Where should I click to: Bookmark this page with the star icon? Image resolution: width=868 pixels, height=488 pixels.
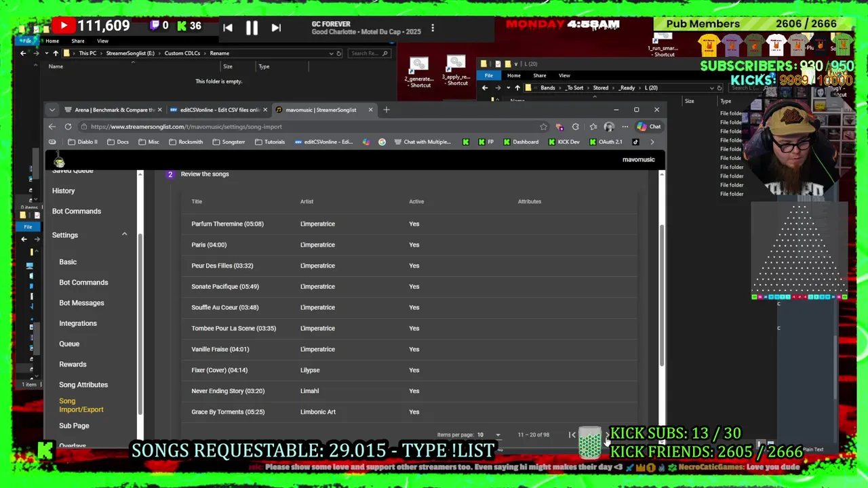[543, 127]
